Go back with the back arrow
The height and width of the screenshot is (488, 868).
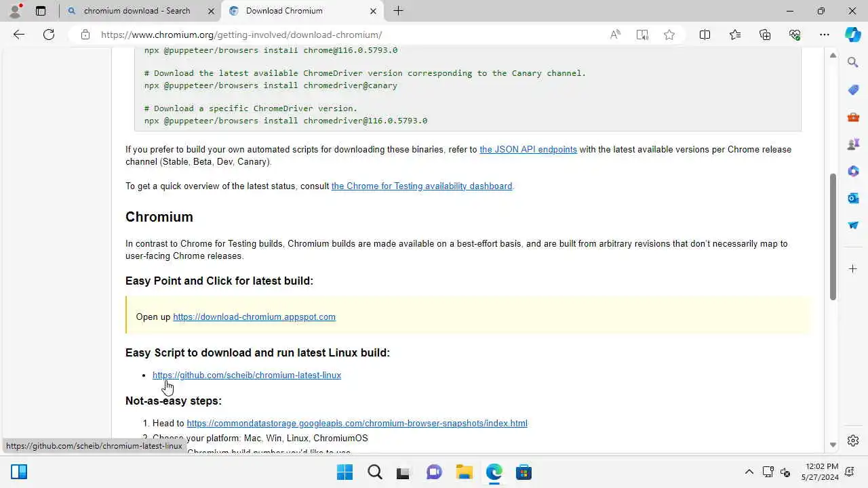pyautogui.click(x=19, y=35)
